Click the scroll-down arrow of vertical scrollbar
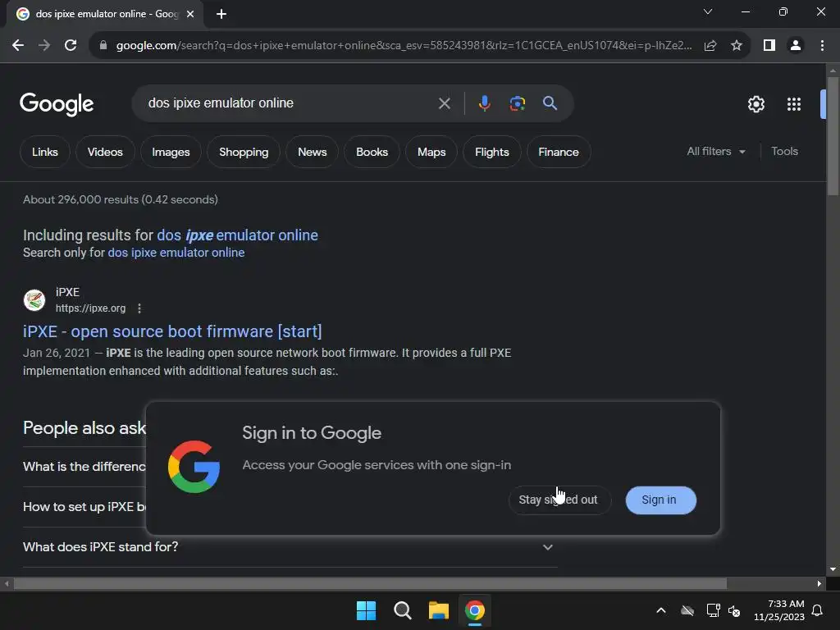840x630 pixels. [x=833, y=569]
